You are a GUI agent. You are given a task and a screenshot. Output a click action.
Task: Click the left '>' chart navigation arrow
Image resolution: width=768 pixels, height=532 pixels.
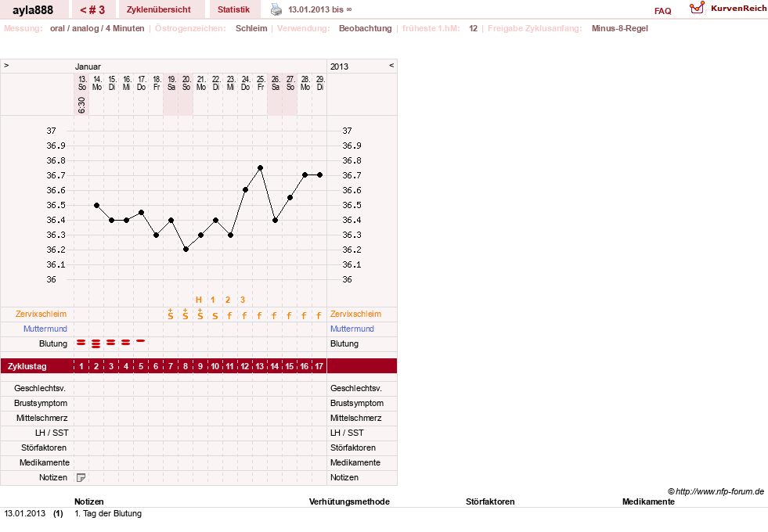(x=6, y=65)
